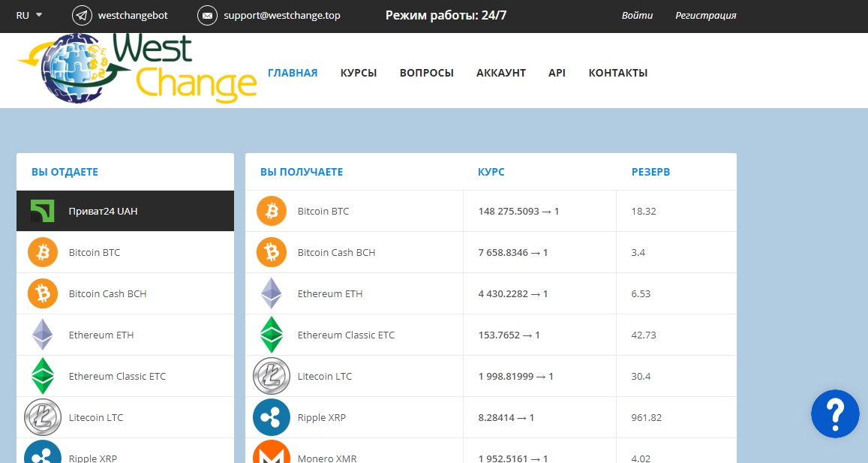Click the reserve value 42.73
The height and width of the screenshot is (463, 868).
(644, 335)
